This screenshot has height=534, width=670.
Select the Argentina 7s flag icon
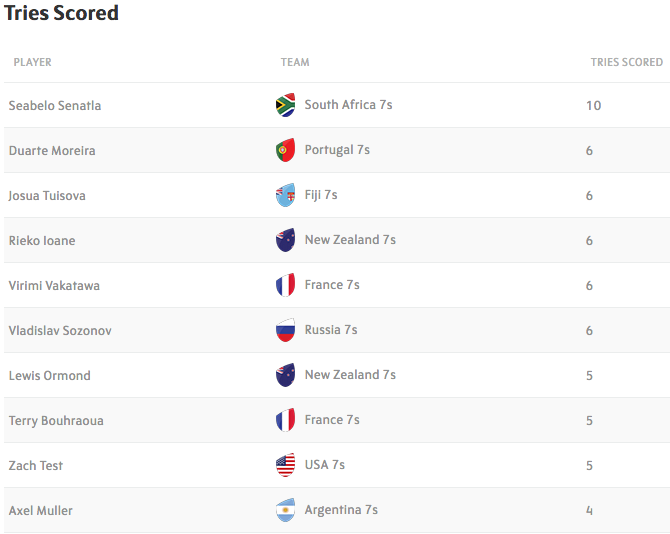click(285, 510)
